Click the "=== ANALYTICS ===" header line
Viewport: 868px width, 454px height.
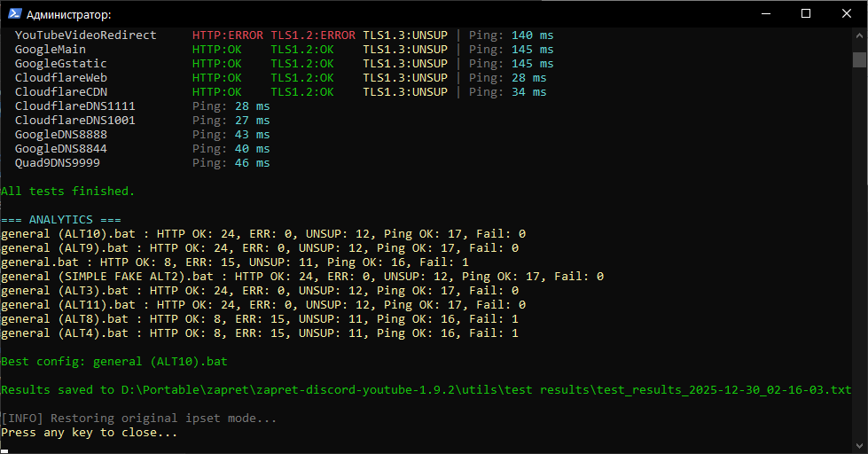click(60, 219)
